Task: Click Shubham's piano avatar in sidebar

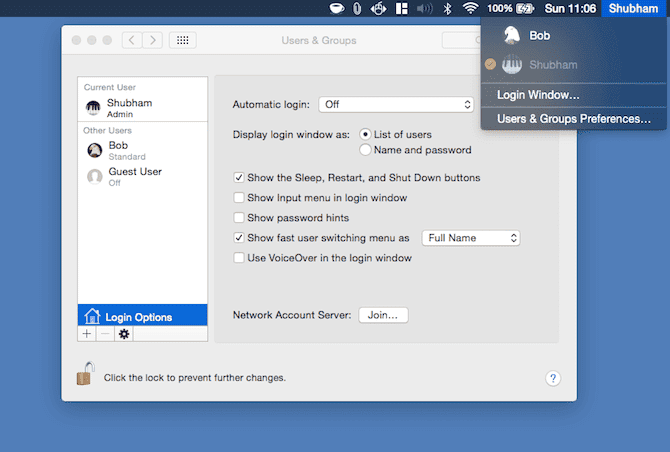Action: pos(93,108)
